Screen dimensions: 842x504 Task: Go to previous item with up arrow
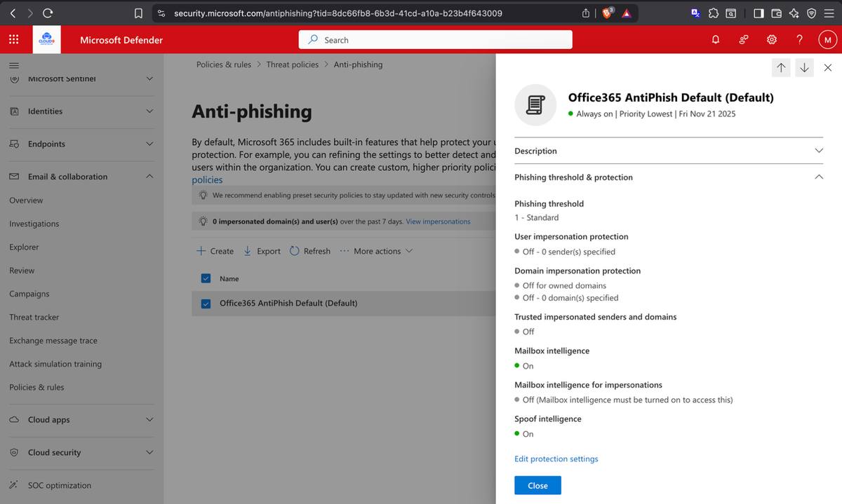(781, 67)
